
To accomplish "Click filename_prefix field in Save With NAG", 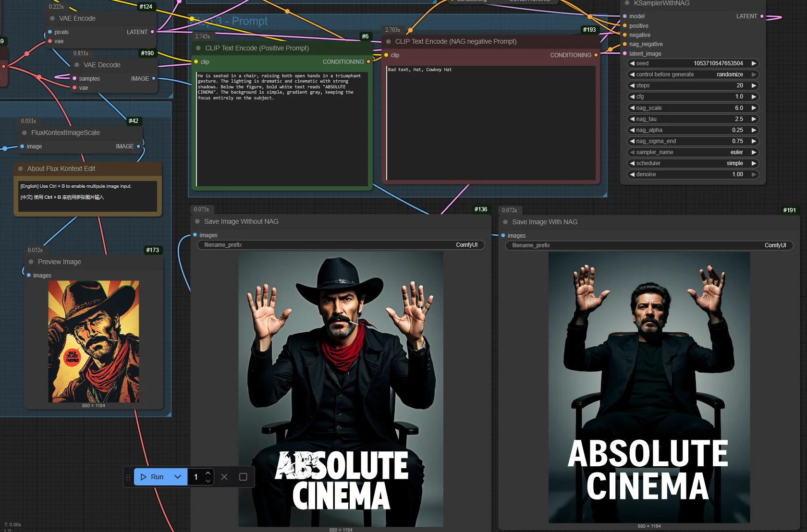I will pos(649,245).
